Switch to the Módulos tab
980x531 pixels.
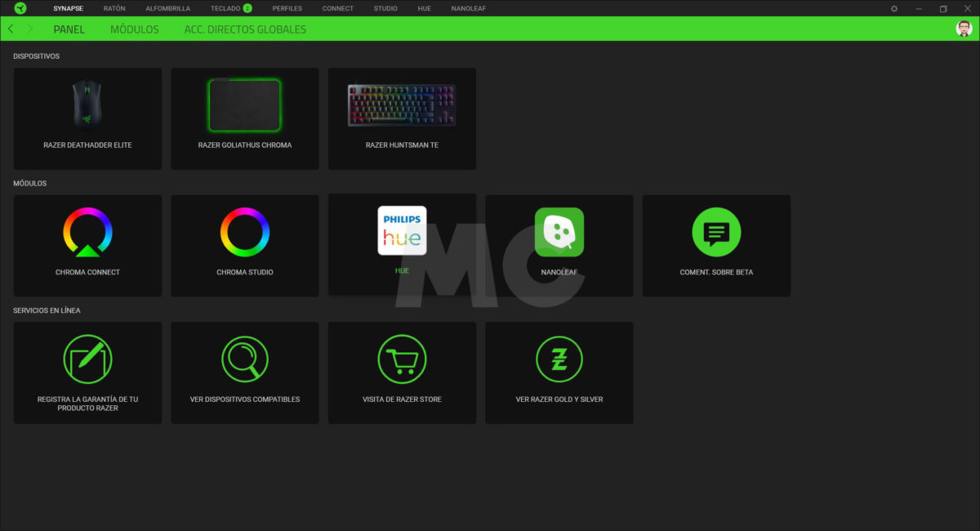(134, 29)
